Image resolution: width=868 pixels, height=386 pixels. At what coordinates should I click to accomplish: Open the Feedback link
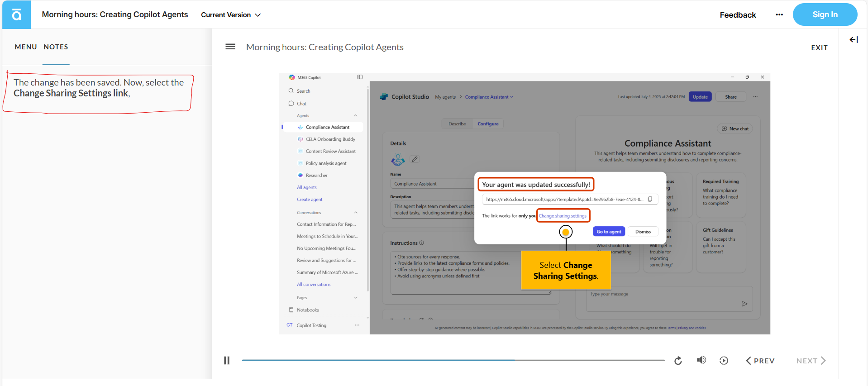tap(738, 15)
